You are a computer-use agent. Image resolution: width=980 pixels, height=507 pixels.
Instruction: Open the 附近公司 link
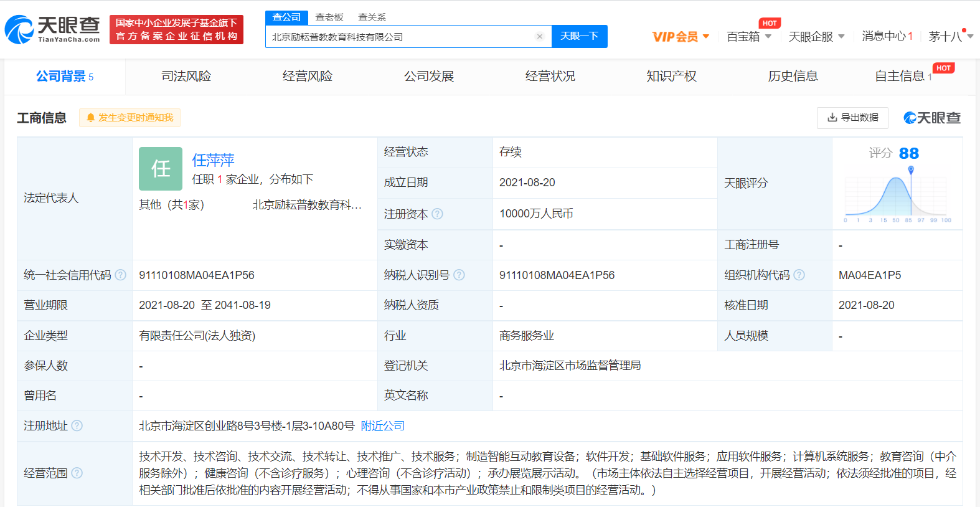383,426
